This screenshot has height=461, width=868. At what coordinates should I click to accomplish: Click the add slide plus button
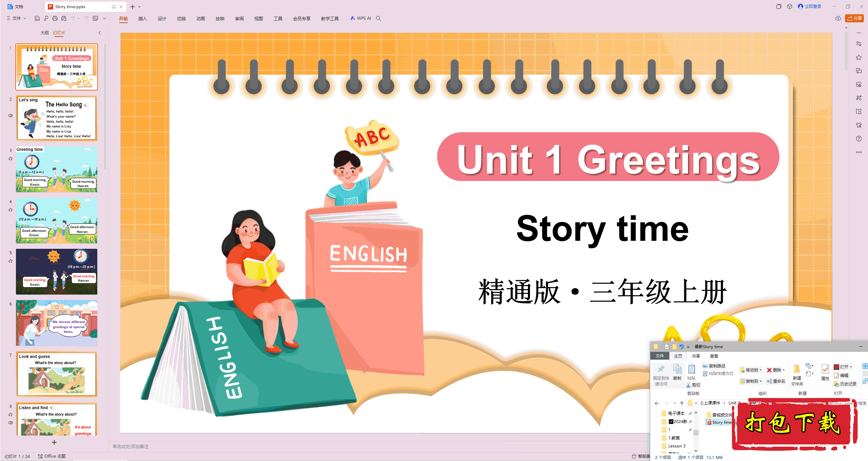click(x=54, y=442)
